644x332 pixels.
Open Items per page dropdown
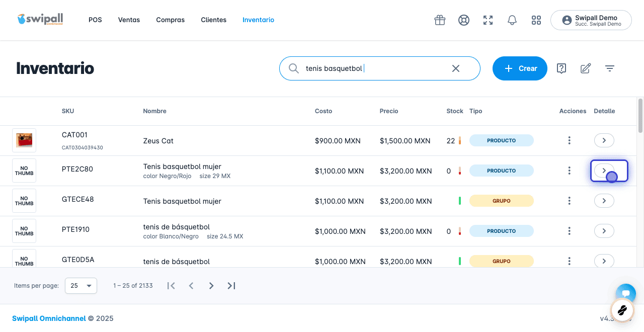coord(81,286)
